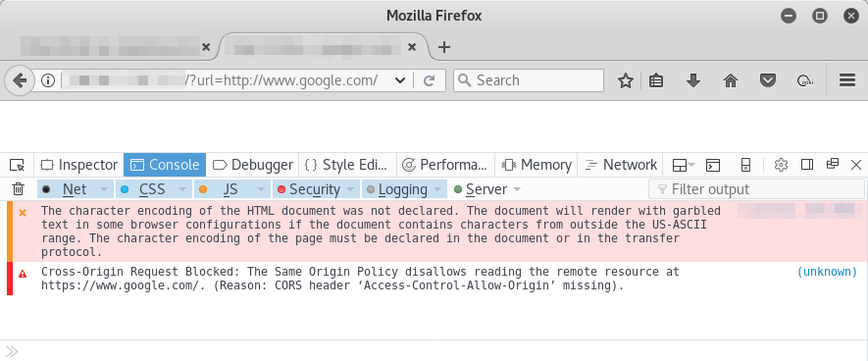
Task: Switch to the Memory tab
Action: pyautogui.click(x=536, y=165)
